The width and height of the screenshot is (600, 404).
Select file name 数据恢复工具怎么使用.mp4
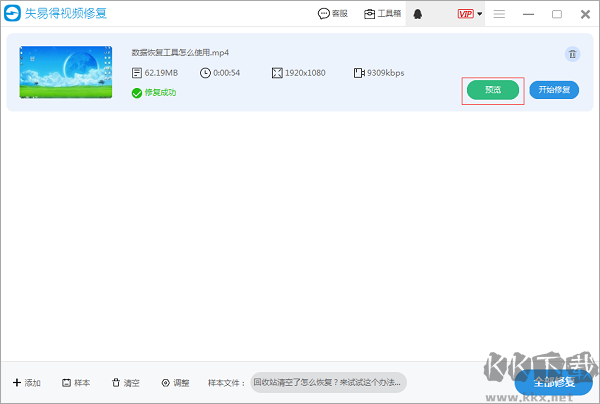point(180,52)
